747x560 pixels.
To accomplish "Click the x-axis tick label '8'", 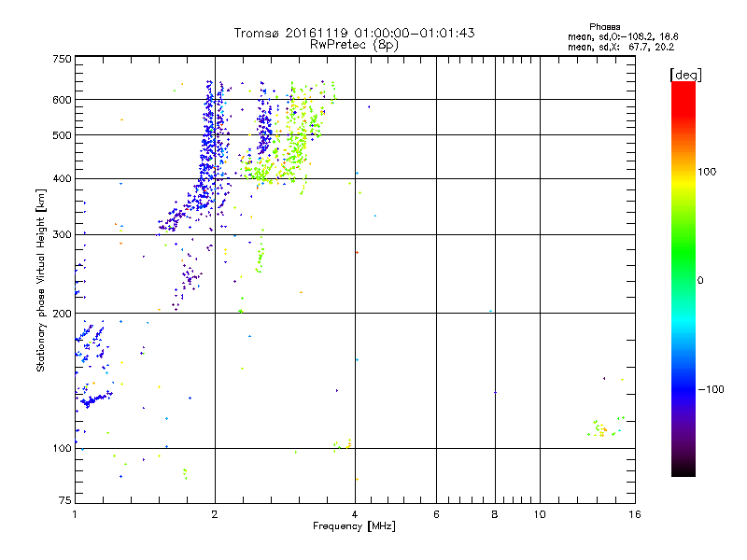I will coord(495,514).
